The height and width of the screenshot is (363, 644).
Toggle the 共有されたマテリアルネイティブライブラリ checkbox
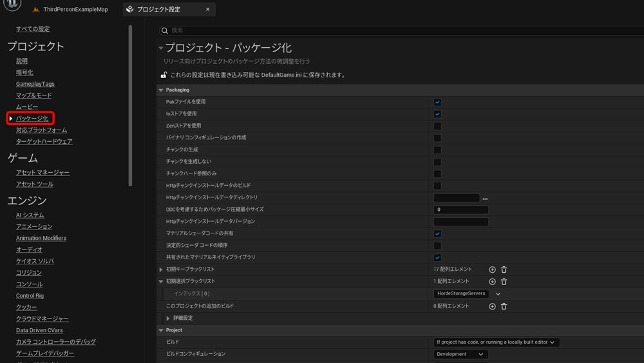[437, 257]
